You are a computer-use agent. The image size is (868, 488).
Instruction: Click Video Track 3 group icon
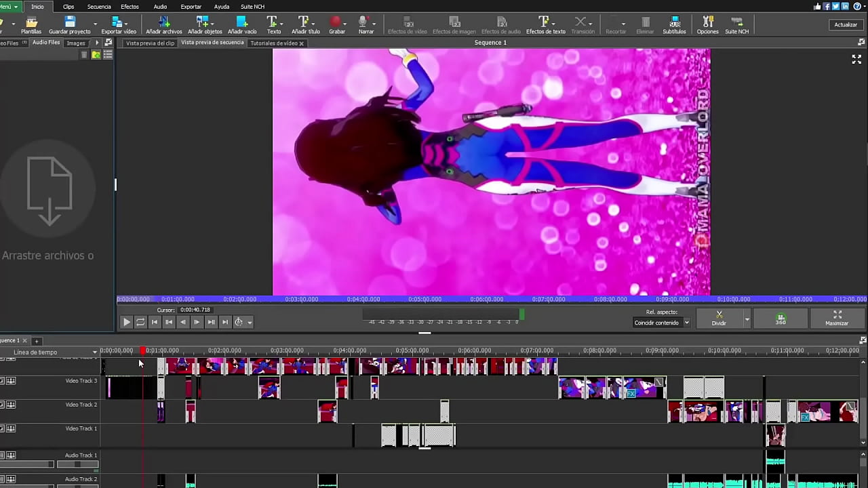11,381
